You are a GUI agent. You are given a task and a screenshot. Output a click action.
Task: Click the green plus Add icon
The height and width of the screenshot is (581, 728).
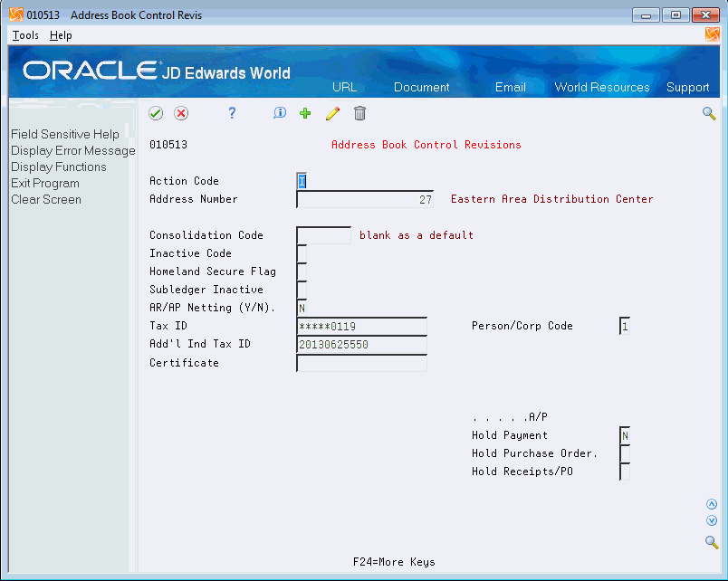(305, 113)
